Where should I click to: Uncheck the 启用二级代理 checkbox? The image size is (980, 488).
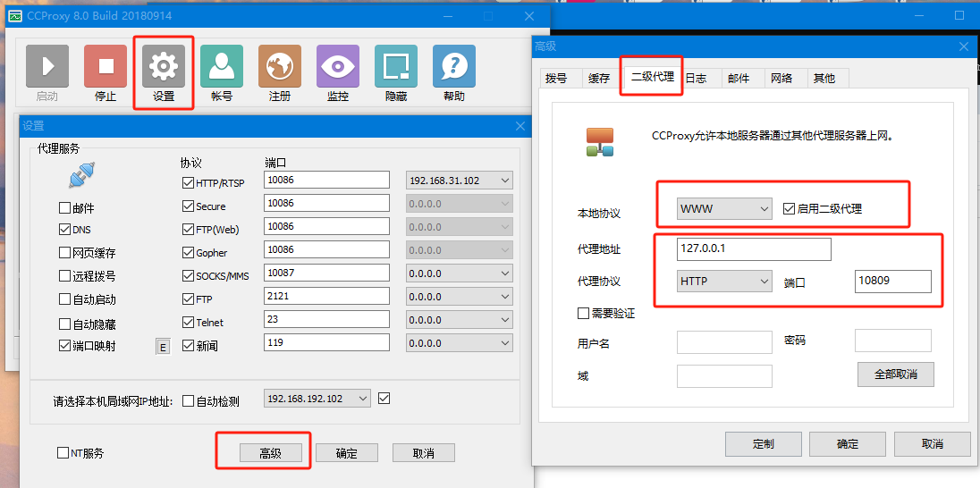(x=788, y=209)
